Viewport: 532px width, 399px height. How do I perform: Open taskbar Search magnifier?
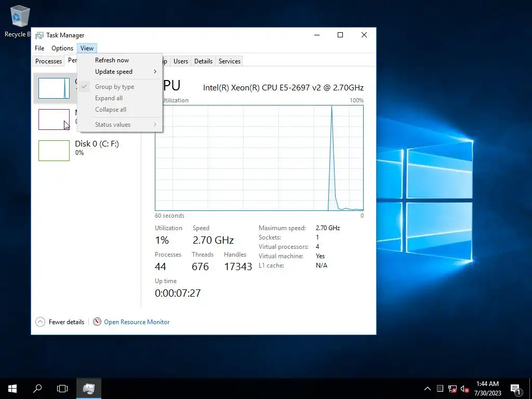(37, 388)
